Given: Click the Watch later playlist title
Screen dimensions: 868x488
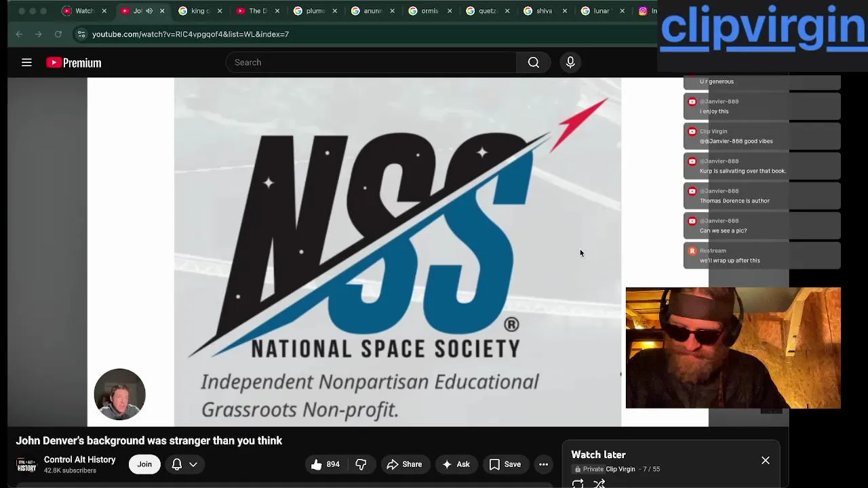Looking at the screenshot, I should 598,455.
